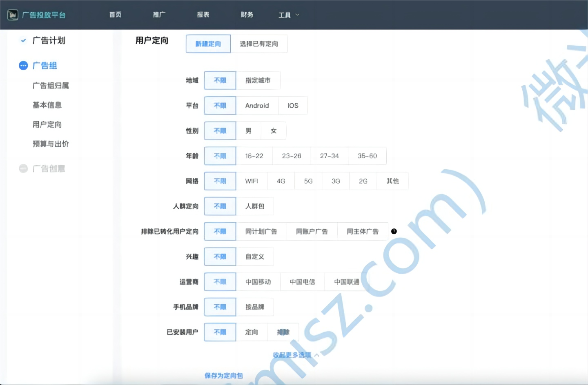The height and width of the screenshot is (385, 588).
Task: Open 财务 in the top navigation
Action: tap(247, 15)
